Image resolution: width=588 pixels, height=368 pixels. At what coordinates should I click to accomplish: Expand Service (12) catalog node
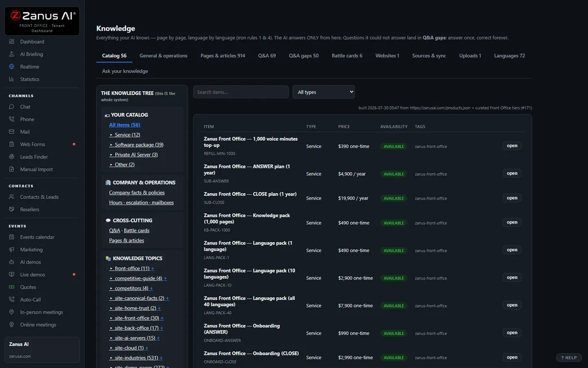[x=124, y=134]
